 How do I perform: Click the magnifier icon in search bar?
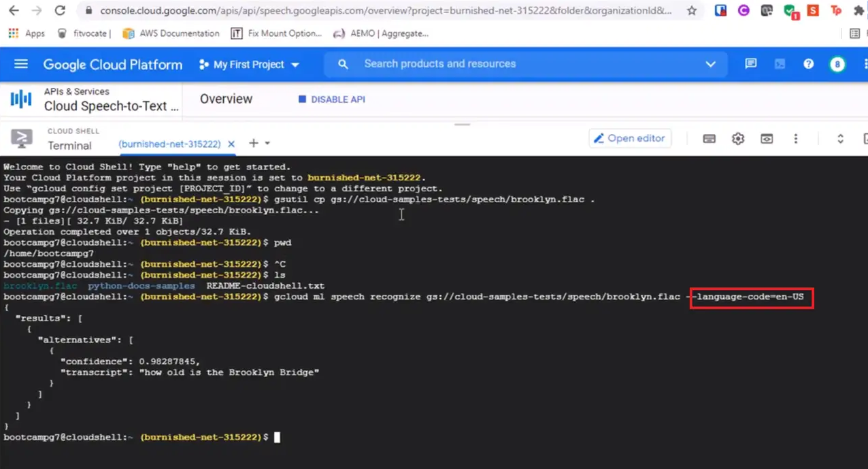(x=344, y=64)
